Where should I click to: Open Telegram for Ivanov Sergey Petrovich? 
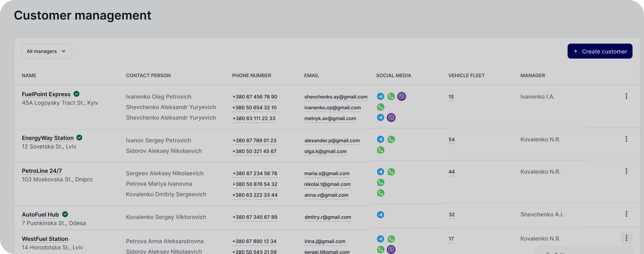click(x=381, y=139)
